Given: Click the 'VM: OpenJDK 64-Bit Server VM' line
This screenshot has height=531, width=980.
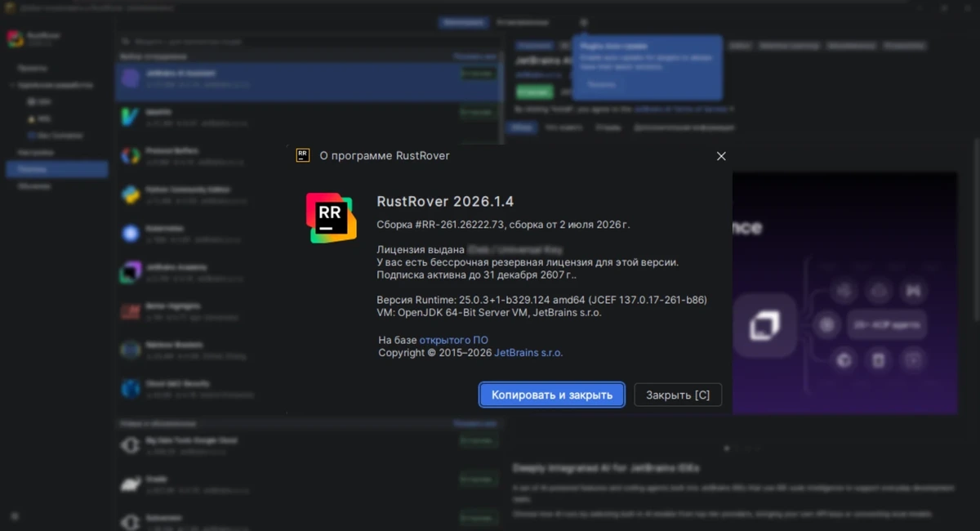Looking at the screenshot, I should click(489, 312).
